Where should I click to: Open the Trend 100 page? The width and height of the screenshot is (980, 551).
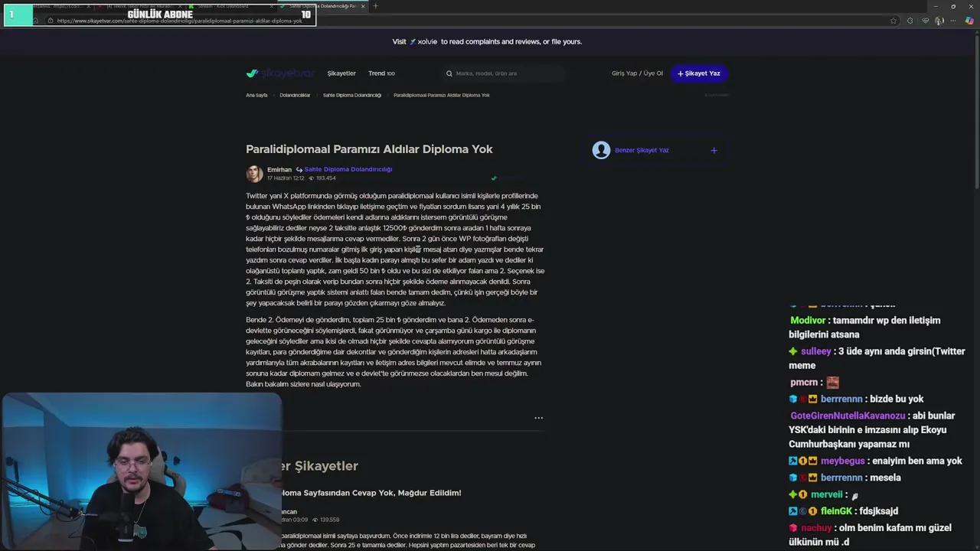(381, 73)
